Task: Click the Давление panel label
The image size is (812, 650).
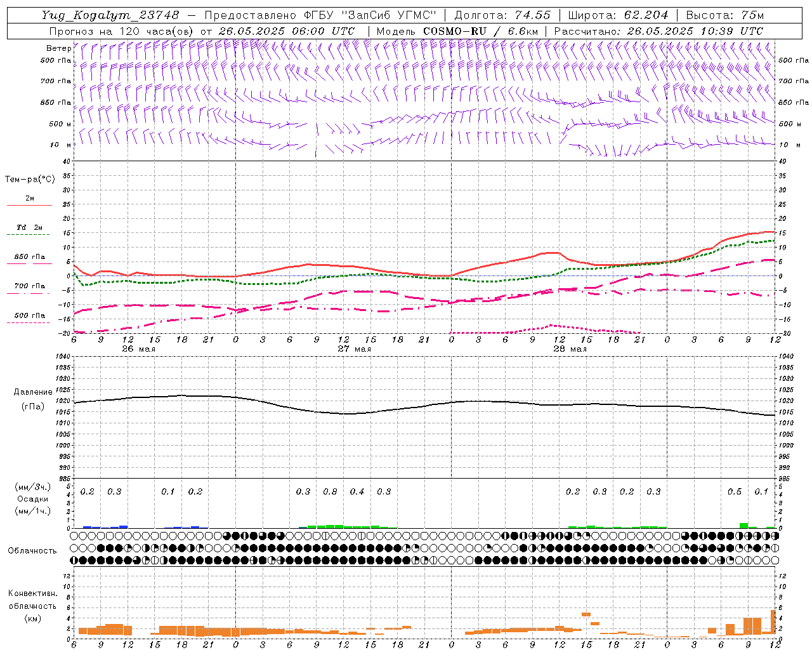Action: pos(33,392)
